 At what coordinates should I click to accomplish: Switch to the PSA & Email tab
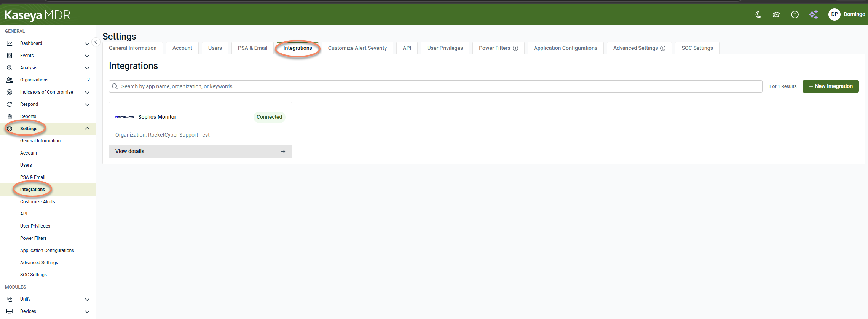[x=253, y=48]
